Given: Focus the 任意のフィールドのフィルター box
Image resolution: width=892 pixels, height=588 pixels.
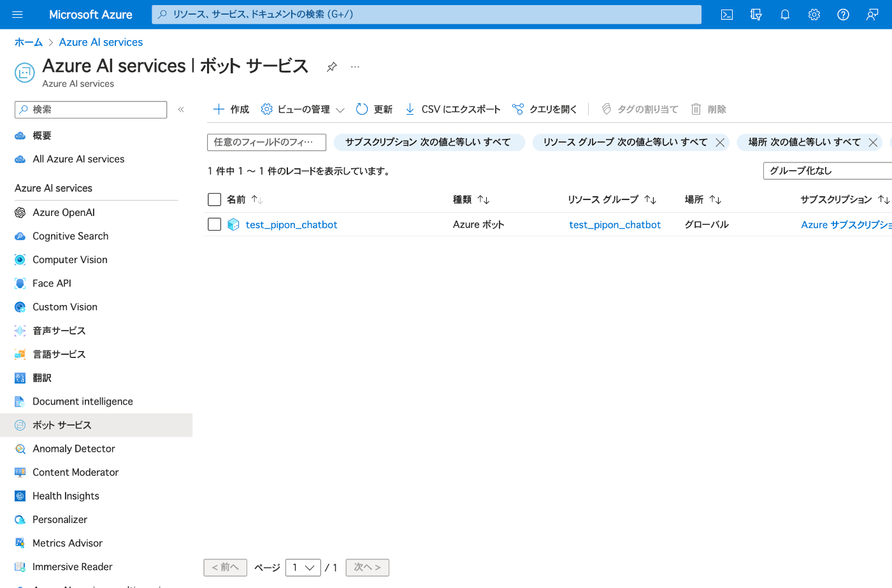Looking at the screenshot, I should pos(266,142).
